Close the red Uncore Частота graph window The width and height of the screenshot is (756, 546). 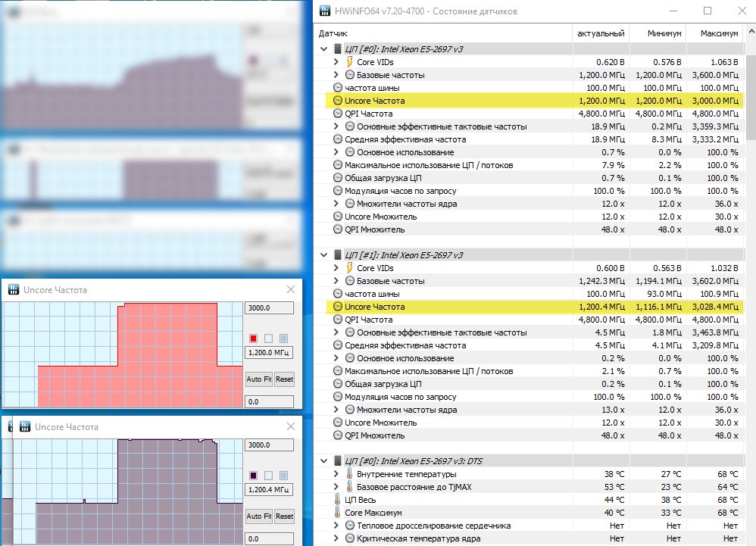point(291,289)
